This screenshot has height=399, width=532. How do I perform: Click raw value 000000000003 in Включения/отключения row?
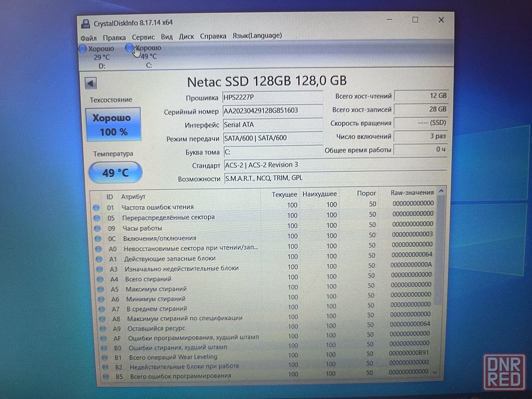[412, 234]
